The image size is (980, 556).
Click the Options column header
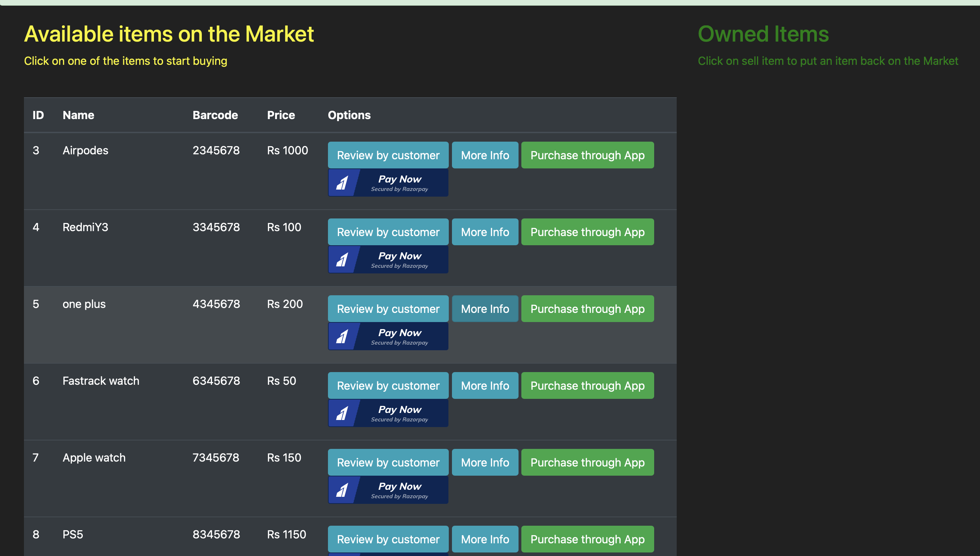point(349,115)
